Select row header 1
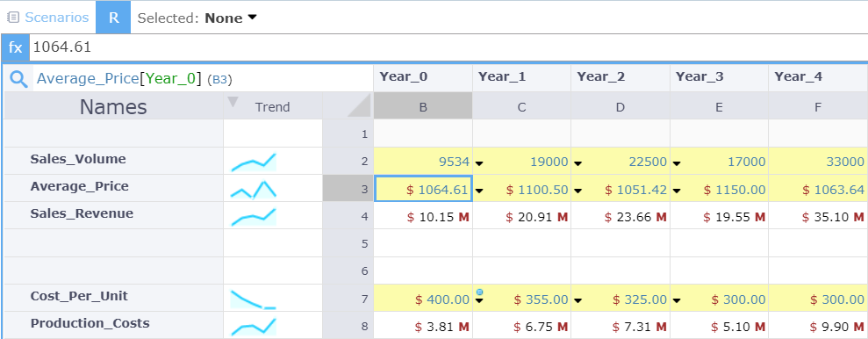 [x=348, y=133]
